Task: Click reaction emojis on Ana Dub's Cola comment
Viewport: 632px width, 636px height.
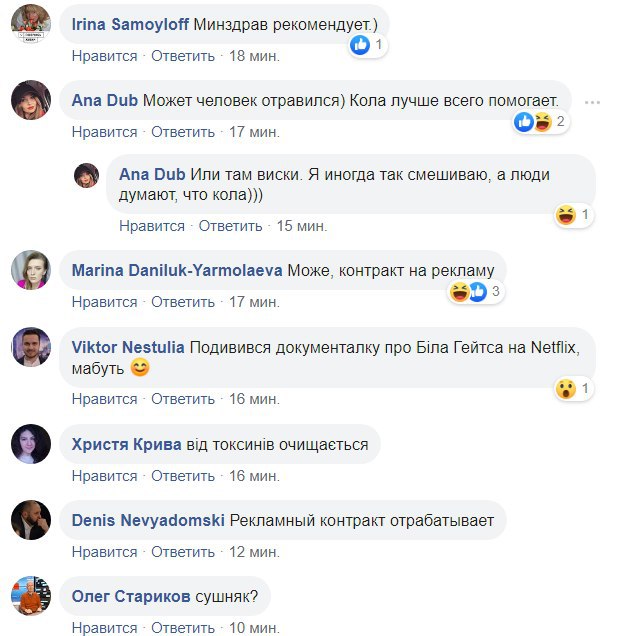Action: tap(532, 122)
